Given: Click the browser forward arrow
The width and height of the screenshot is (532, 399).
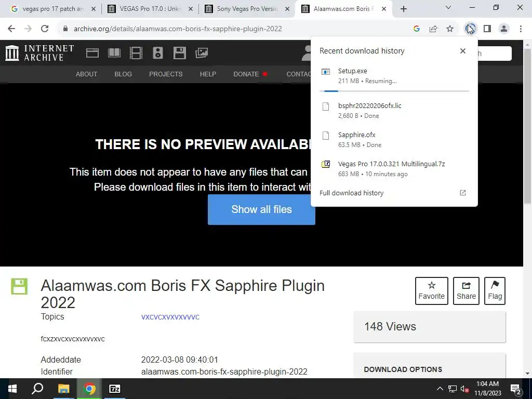Looking at the screenshot, I should pyautogui.click(x=28, y=29).
